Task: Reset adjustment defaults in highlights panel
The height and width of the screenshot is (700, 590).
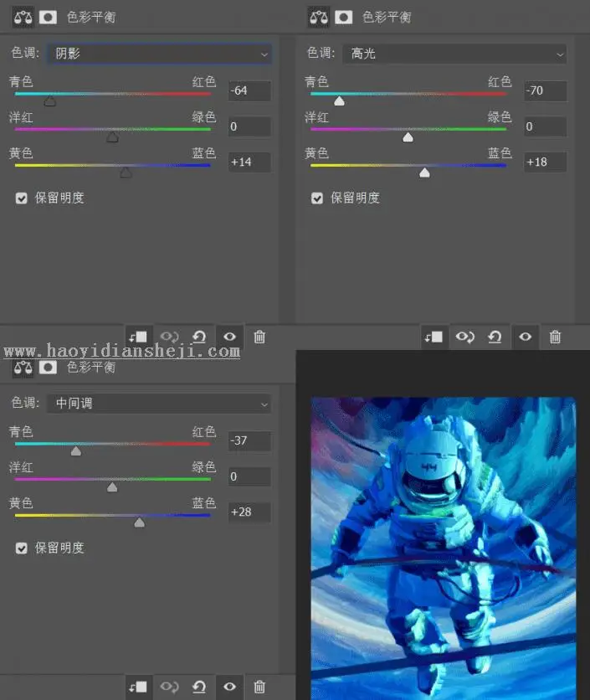Action: tap(495, 337)
